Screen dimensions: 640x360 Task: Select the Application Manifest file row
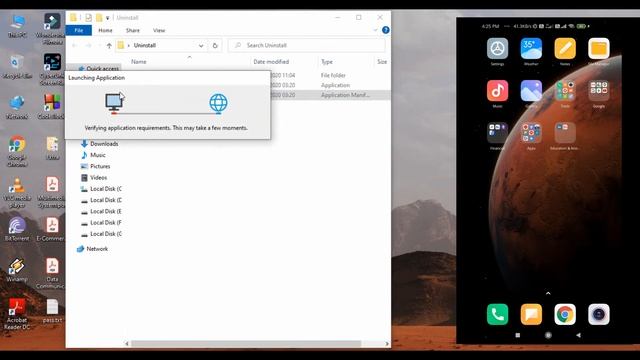coord(330,95)
